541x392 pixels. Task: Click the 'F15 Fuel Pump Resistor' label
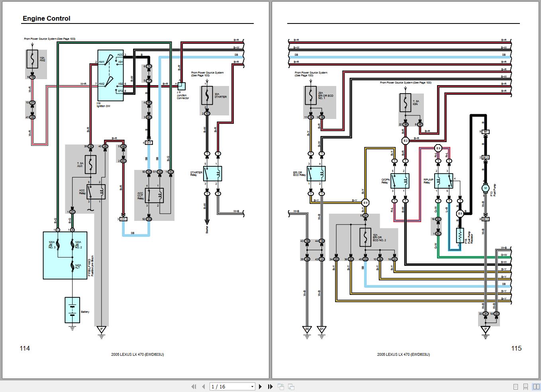coord(469,237)
